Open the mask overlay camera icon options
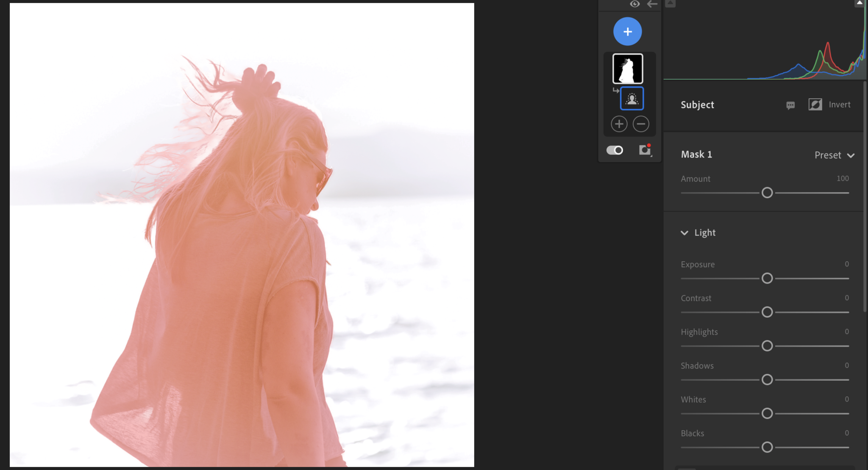The image size is (868, 470). click(x=645, y=149)
